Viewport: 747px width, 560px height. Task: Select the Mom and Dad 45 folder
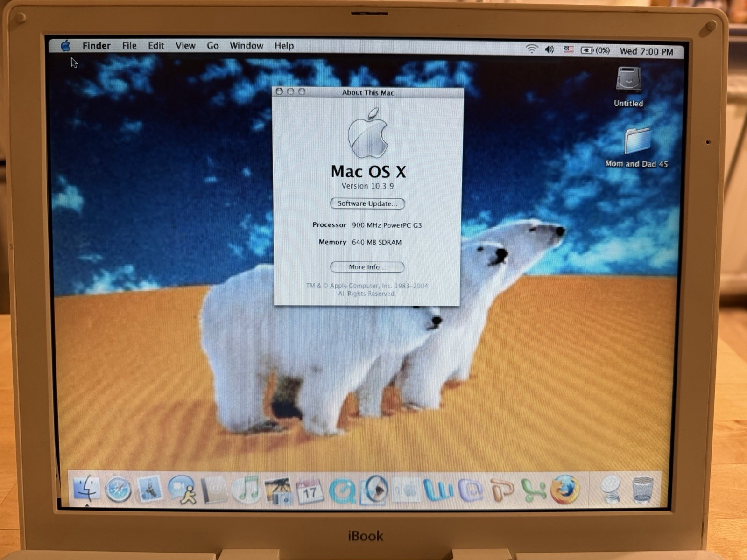(x=637, y=141)
